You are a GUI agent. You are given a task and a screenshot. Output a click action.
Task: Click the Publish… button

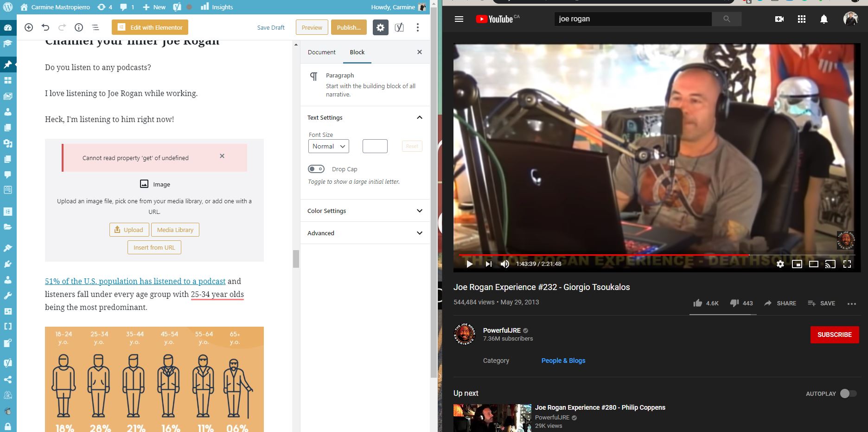click(349, 27)
